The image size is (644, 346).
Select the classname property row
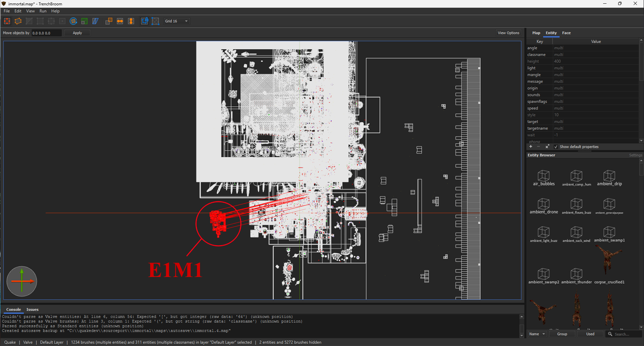tap(582, 55)
